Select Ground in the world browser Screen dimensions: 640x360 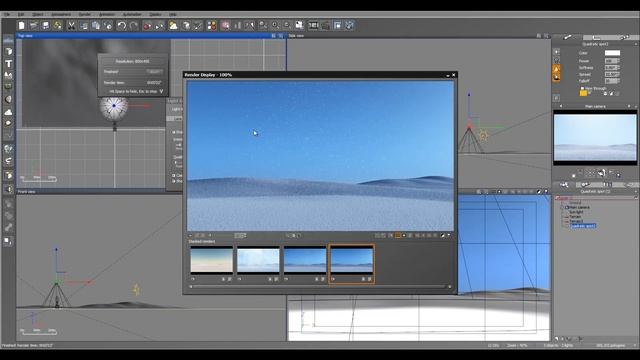(x=575, y=203)
